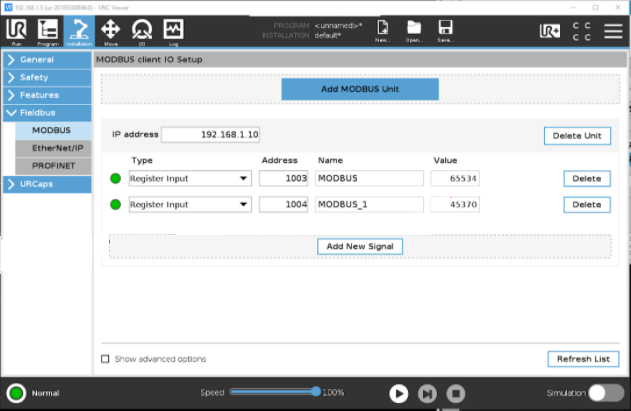Click the Save disk icon
The height and width of the screenshot is (411, 631).
pos(445,31)
